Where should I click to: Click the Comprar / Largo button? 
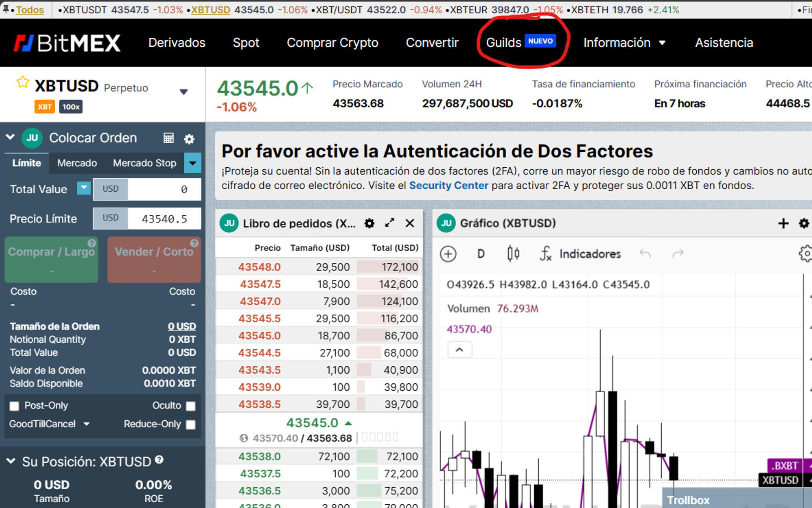pos(52,259)
